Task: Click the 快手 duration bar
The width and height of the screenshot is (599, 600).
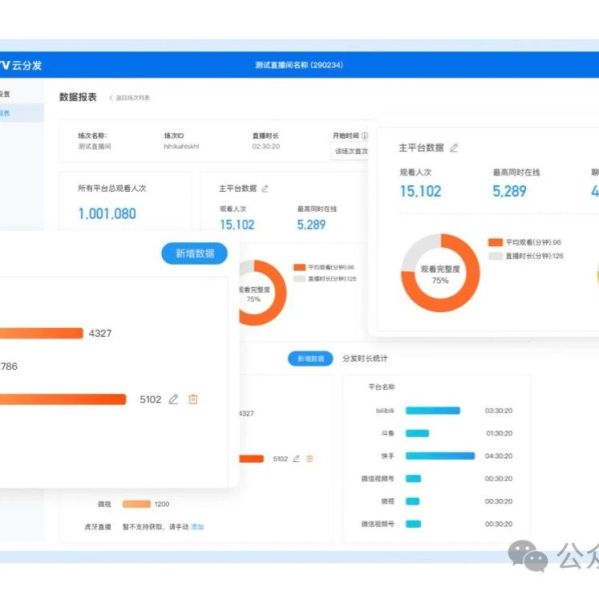Action: point(440,456)
